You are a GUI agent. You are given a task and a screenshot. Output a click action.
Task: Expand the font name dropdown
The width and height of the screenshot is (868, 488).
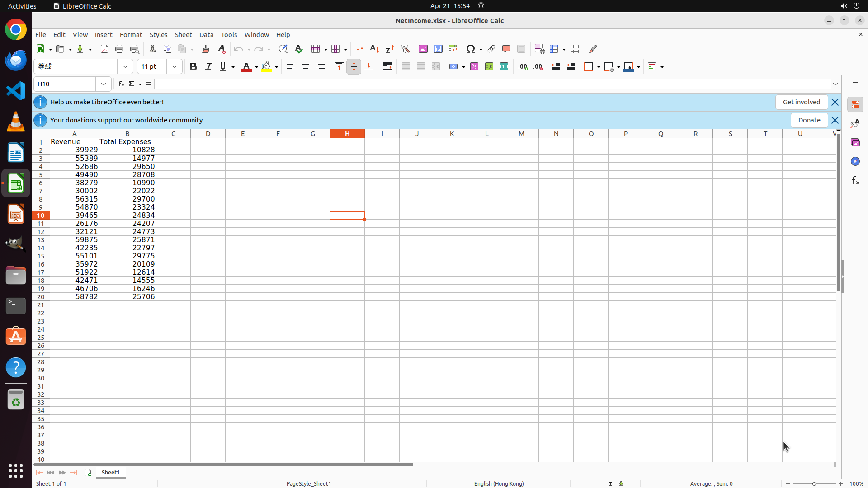[x=125, y=67]
